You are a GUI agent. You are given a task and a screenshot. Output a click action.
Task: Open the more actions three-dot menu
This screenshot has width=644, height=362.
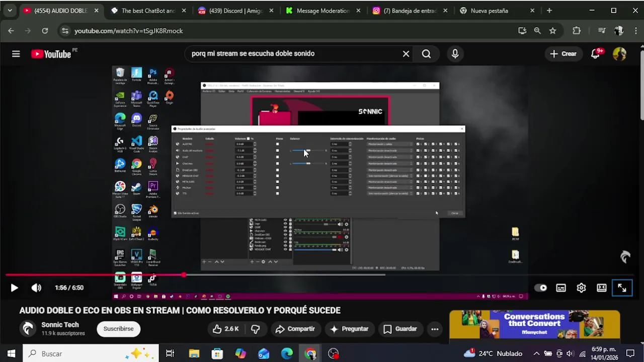(435, 329)
